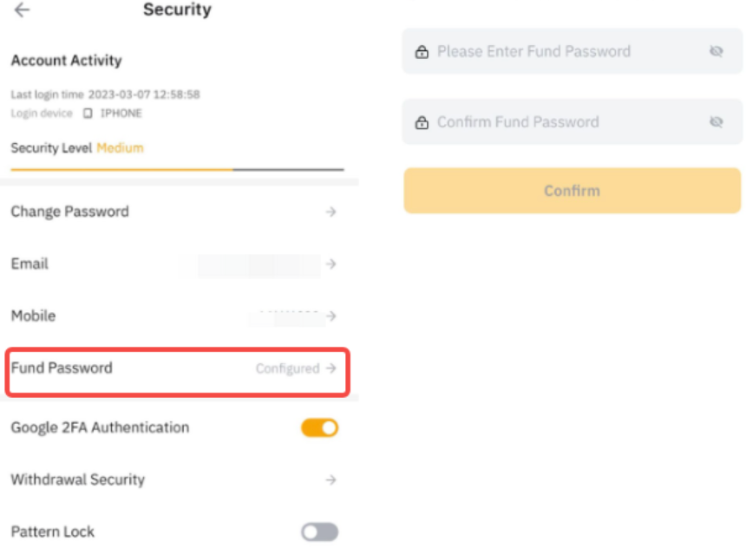746x560 pixels.
Task: Click lock icon in Confirm Fund Password field
Action: tap(422, 123)
